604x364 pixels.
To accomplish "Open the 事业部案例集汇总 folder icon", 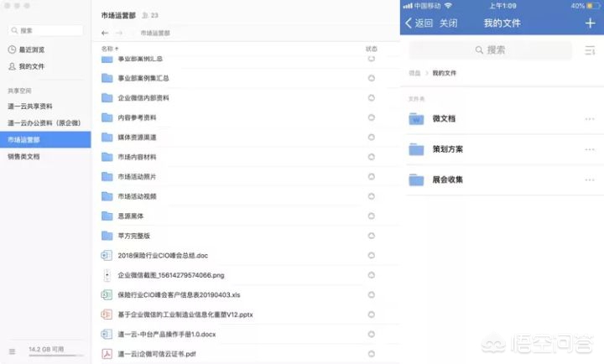I will (x=107, y=78).
